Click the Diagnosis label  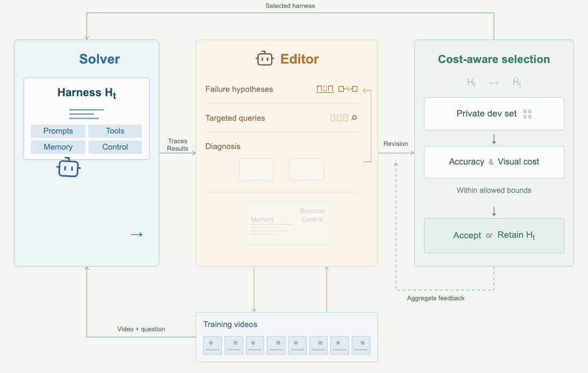pos(223,146)
